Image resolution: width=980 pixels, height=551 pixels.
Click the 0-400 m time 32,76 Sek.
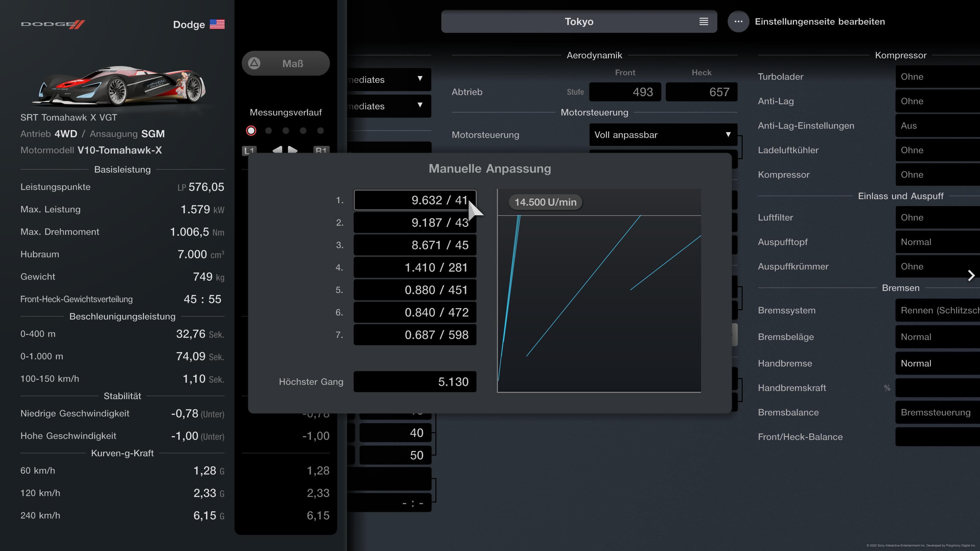200,334
